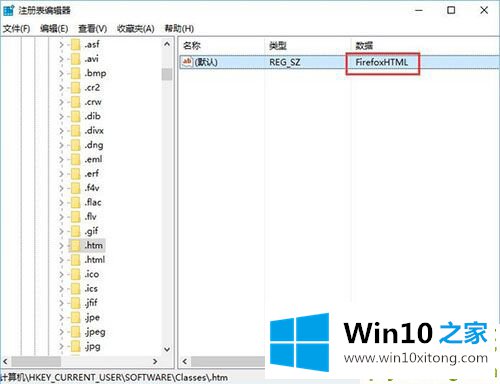The width and height of the screenshot is (500, 384).
Task: Click tree pane horizontal scroll right arrow
Action: pos(155,361)
